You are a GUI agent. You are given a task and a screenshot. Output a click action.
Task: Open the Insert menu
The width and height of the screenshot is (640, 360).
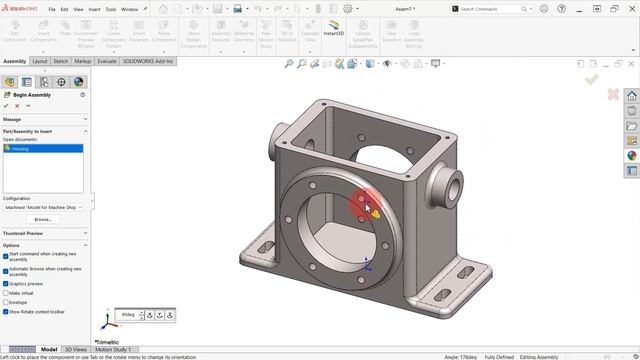coord(94,9)
